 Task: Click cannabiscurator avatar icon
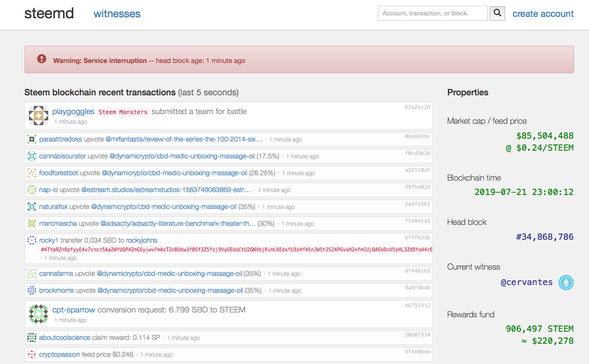[x=32, y=156]
